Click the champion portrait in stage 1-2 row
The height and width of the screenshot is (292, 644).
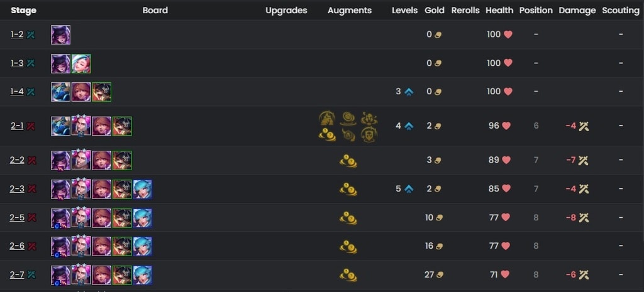(x=61, y=35)
